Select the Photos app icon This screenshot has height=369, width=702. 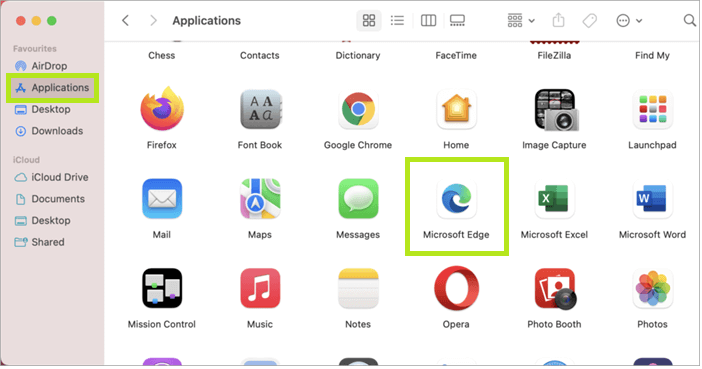pyautogui.click(x=652, y=288)
